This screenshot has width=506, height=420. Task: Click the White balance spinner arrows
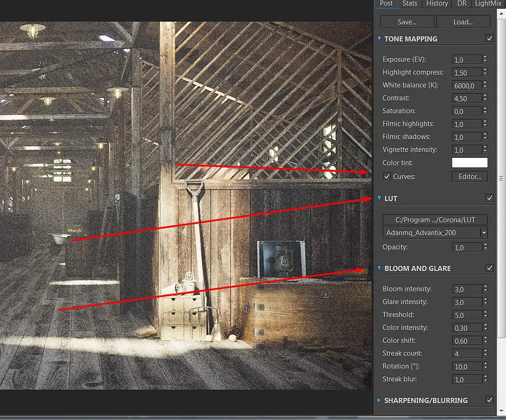tap(485, 85)
